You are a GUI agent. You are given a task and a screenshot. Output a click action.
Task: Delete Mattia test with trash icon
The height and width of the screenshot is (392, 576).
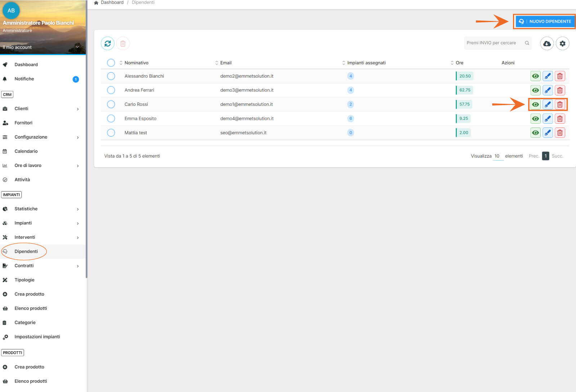[x=560, y=133]
